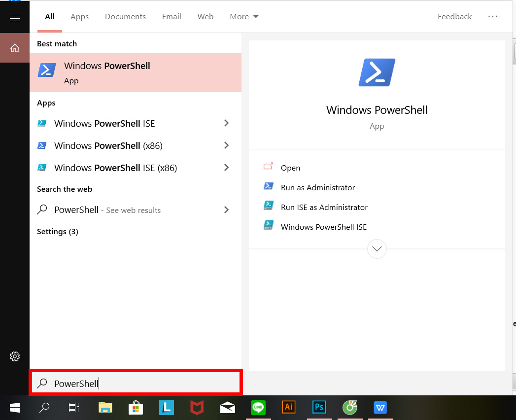Image resolution: width=516 pixels, height=420 pixels.
Task: Open Microsoft Store from taskbar
Action: tap(136, 407)
